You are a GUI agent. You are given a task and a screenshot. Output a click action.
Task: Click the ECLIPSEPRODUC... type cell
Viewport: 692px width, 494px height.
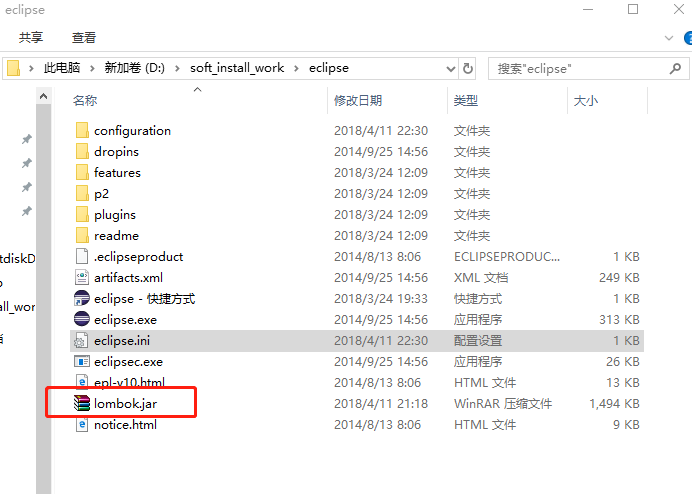point(507,256)
